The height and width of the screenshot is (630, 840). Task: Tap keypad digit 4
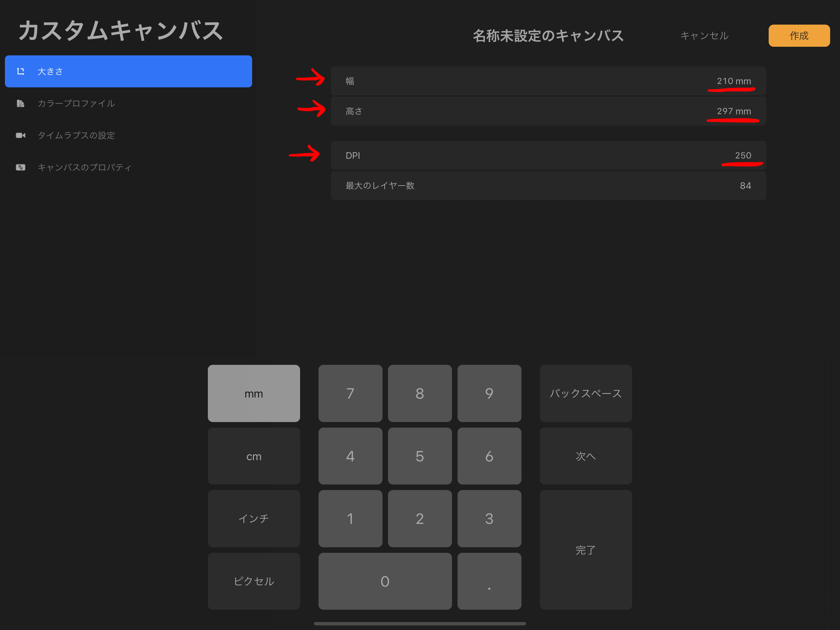[350, 456]
